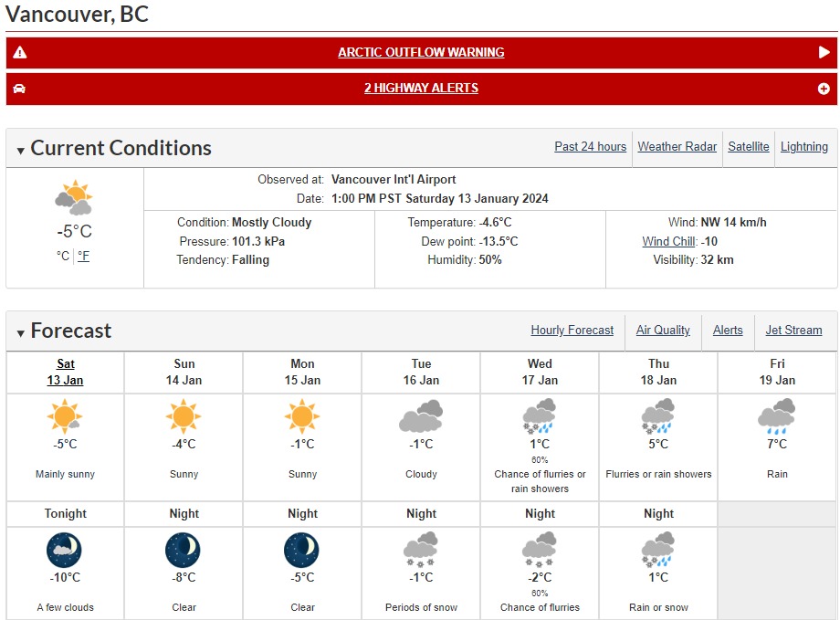Switch temperature units to °F
Image resolution: width=840 pixels, height=620 pixels.
[84, 257]
